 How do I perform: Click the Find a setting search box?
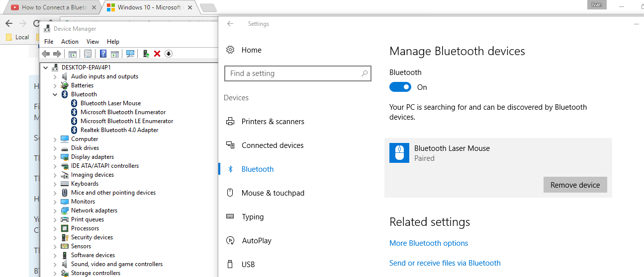[x=297, y=73]
